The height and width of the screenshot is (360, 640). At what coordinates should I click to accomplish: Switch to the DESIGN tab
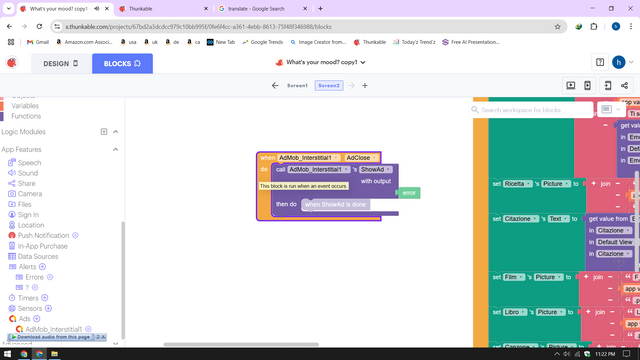pyautogui.click(x=61, y=64)
